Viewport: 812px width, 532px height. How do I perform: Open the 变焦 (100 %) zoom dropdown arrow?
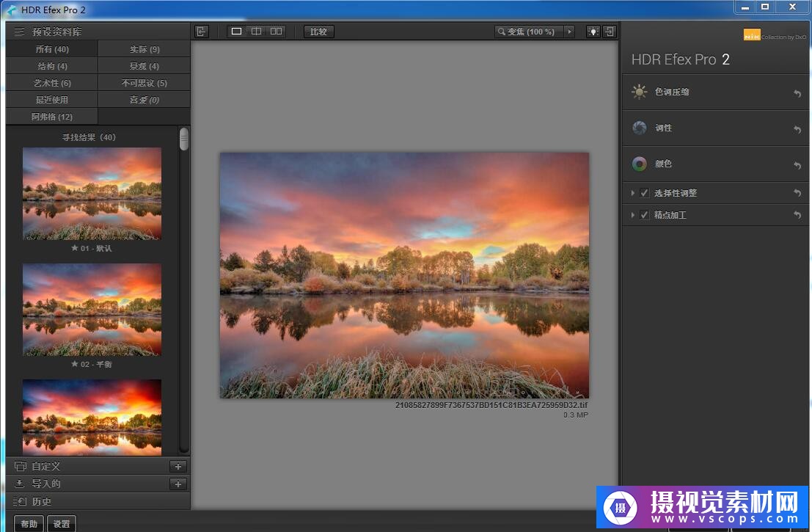tap(569, 32)
